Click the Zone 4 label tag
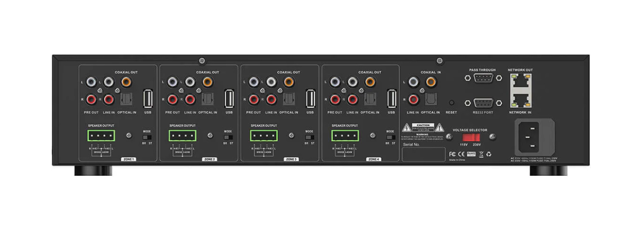Image resolution: width=644 pixels, height=235 pixels. click(373, 159)
